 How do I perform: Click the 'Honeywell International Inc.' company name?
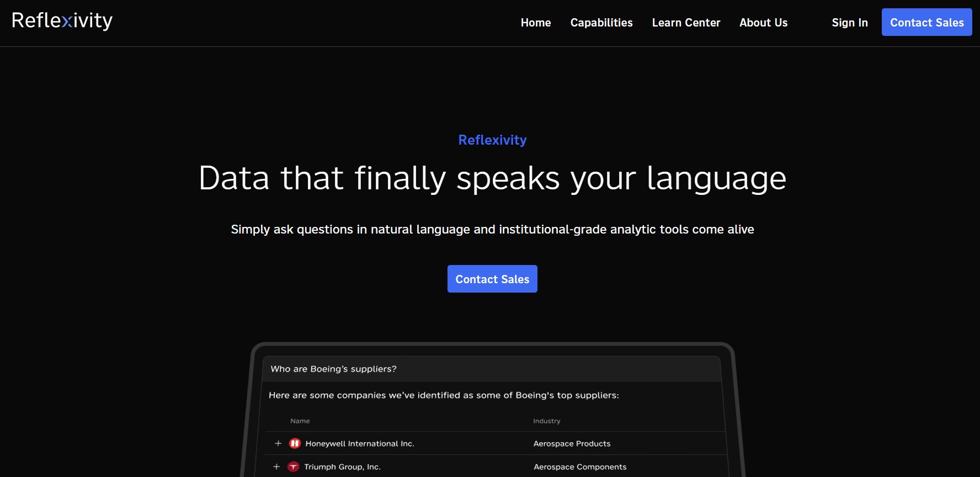pos(360,443)
